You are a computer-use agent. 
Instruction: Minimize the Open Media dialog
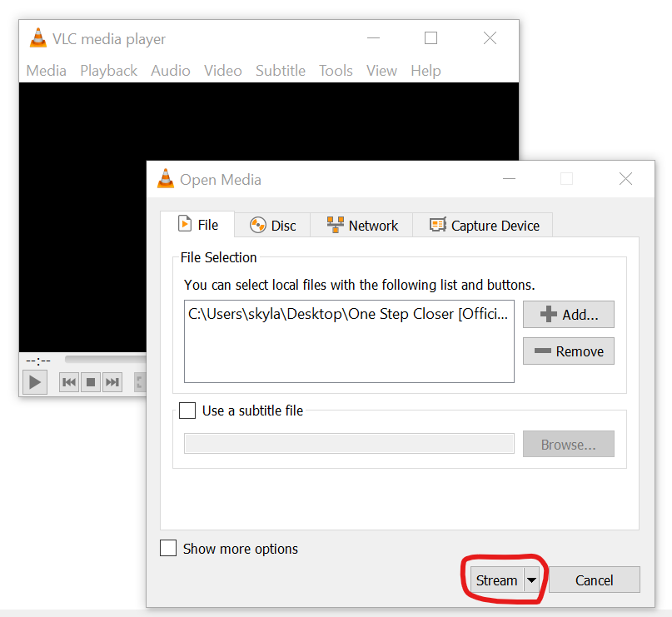click(x=509, y=179)
